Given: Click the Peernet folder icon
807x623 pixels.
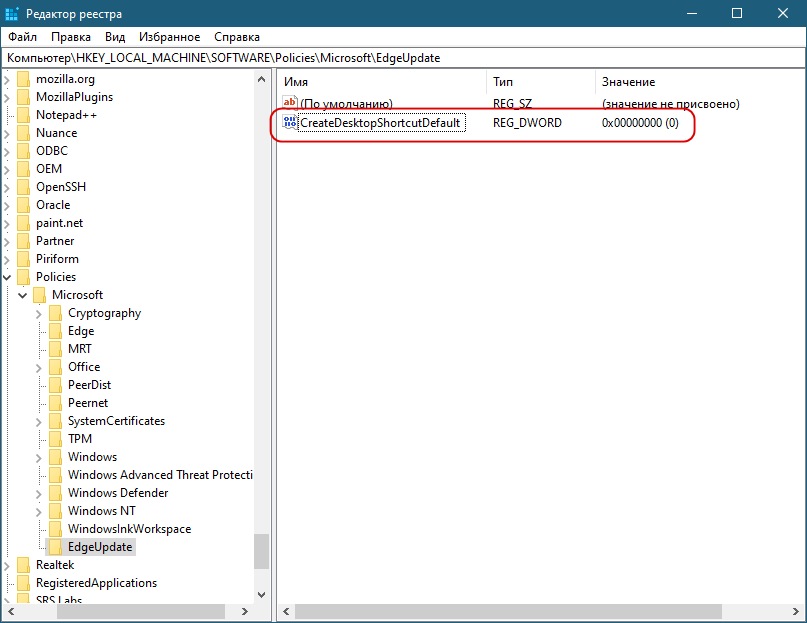Looking at the screenshot, I should tap(56, 403).
